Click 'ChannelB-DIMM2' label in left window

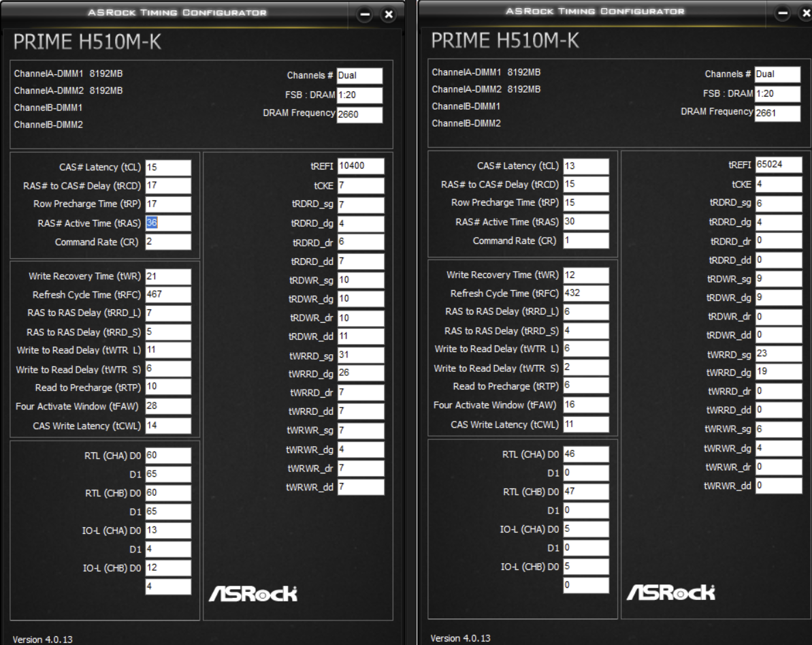pos(48,125)
